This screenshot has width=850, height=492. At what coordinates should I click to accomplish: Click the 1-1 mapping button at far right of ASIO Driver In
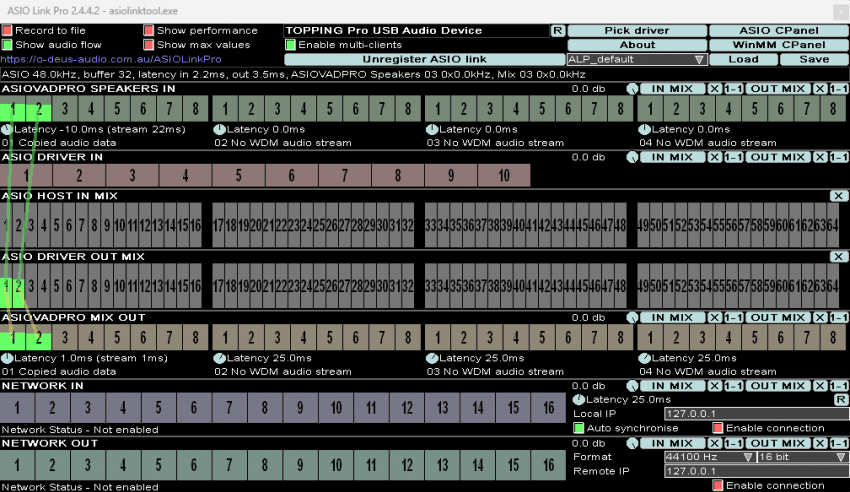[x=838, y=157]
